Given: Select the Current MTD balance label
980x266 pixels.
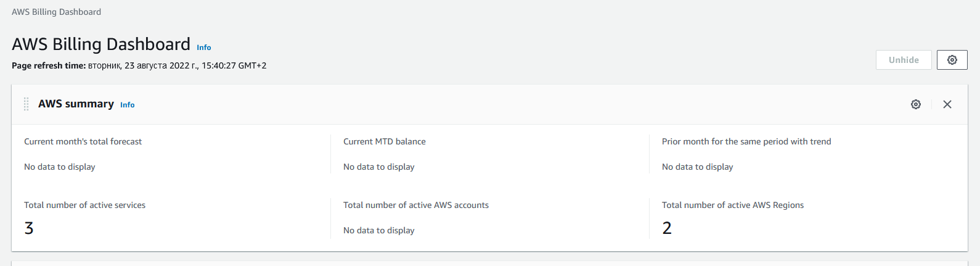Looking at the screenshot, I should pos(385,141).
